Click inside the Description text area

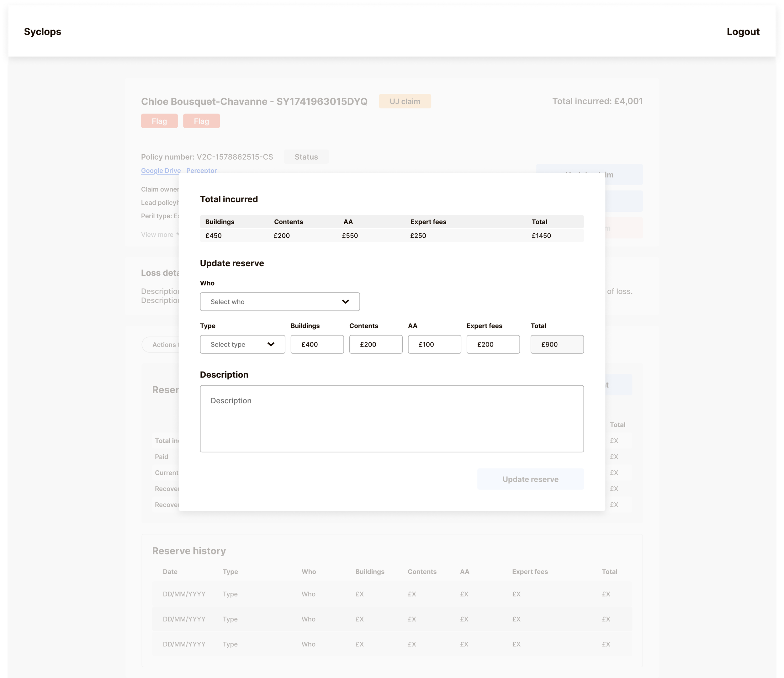point(392,418)
